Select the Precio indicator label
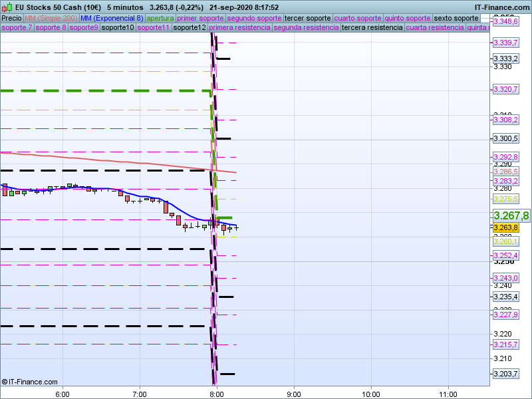This screenshot has width=532, height=399. click(x=11, y=18)
